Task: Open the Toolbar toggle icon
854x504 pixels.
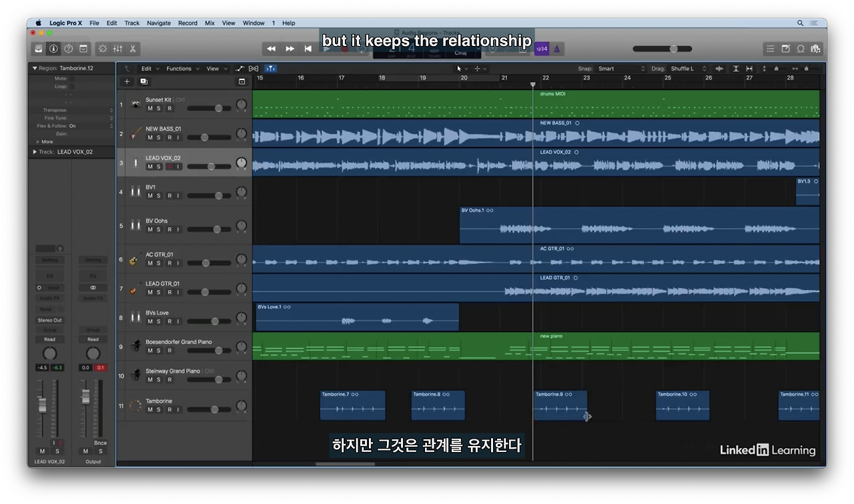Action: [x=83, y=49]
